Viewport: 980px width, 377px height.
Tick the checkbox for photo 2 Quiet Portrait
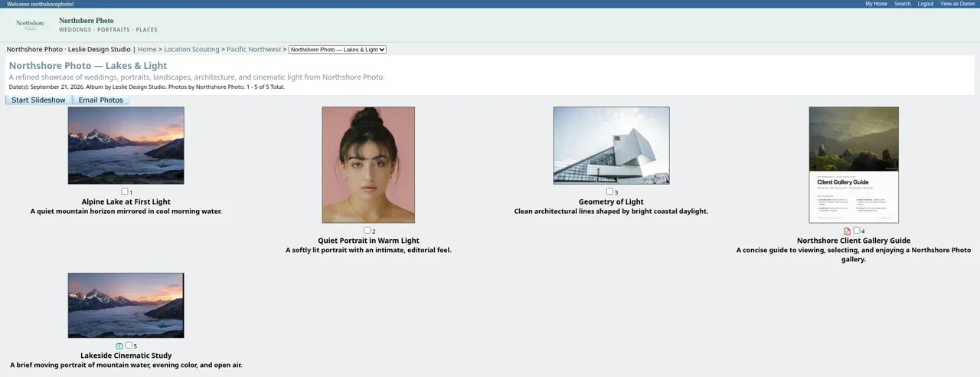tap(367, 230)
